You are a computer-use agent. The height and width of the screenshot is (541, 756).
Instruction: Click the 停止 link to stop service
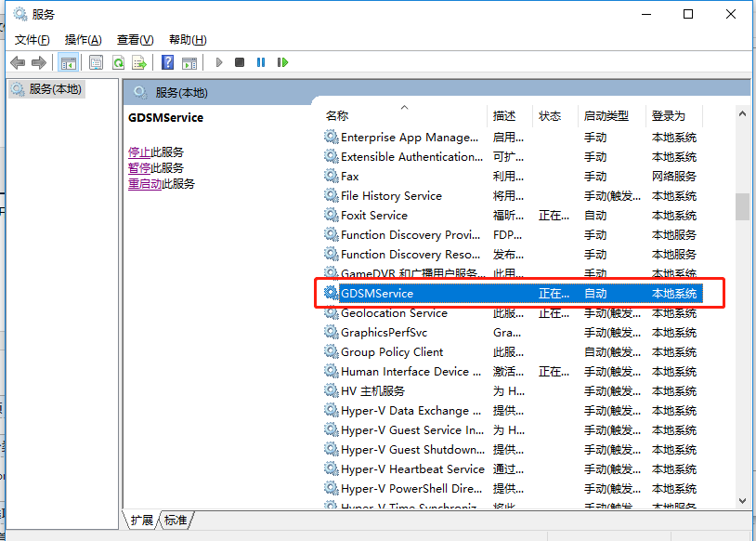[139, 152]
